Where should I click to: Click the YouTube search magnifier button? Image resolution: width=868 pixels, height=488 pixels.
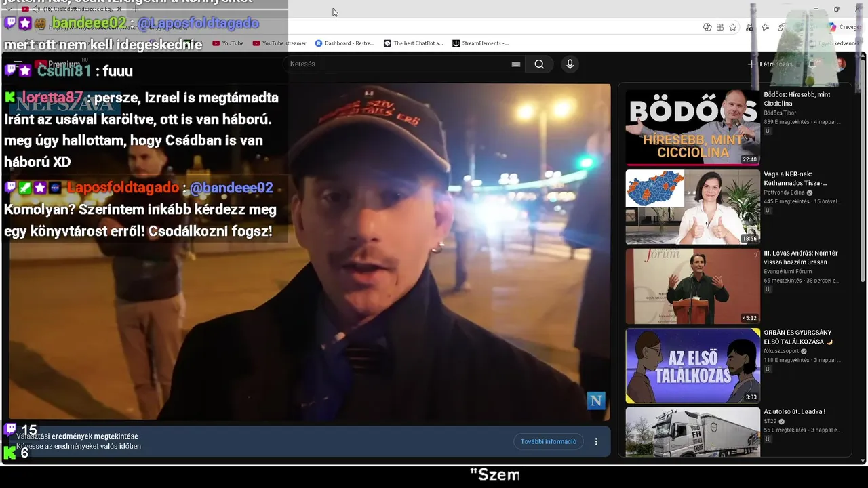tap(539, 64)
